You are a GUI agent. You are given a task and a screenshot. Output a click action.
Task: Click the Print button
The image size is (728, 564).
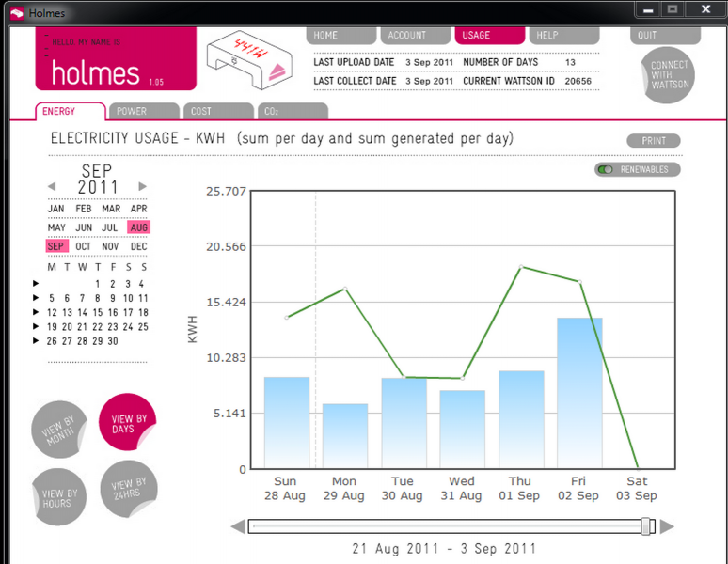[x=654, y=141]
